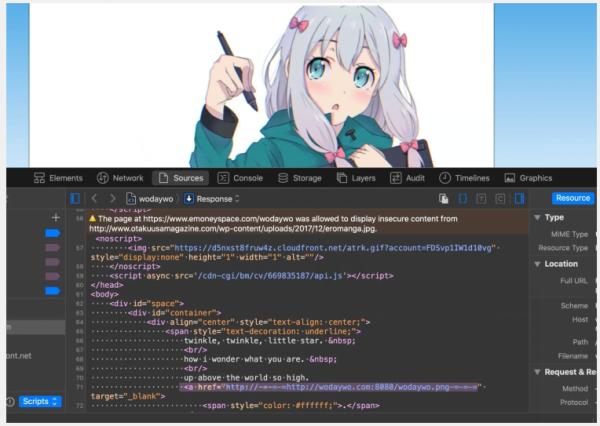
Task: Click the cloudfront.net atrk.gif src link
Action: pyautogui.click(x=333, y=248)
